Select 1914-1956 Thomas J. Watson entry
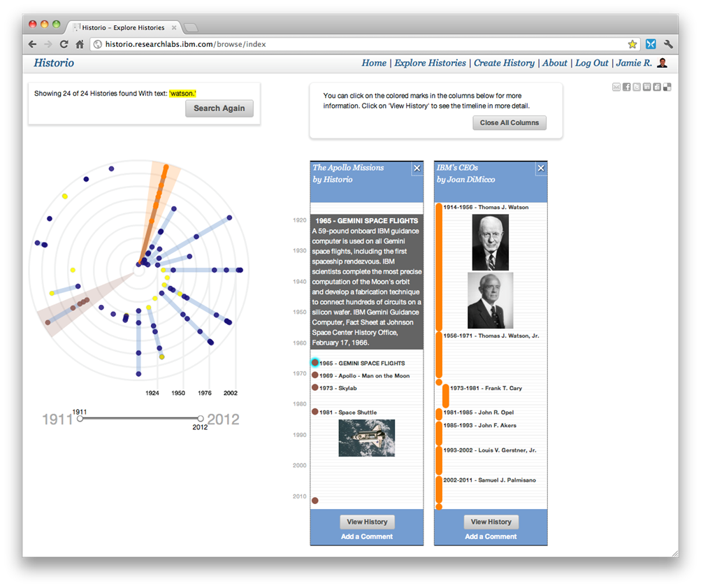 point(486,208)
